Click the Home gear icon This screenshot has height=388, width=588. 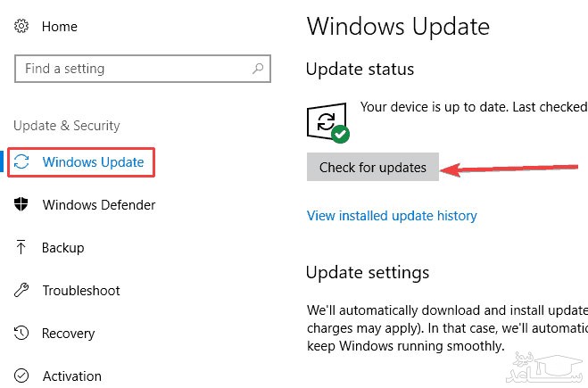pos(21,27)
